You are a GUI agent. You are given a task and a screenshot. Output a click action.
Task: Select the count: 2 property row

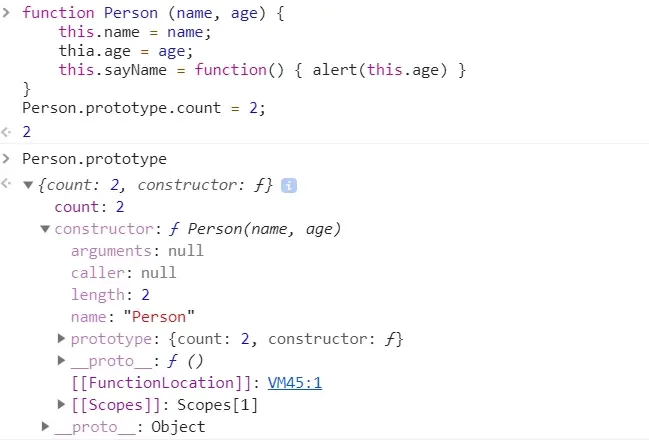point(89,207)
